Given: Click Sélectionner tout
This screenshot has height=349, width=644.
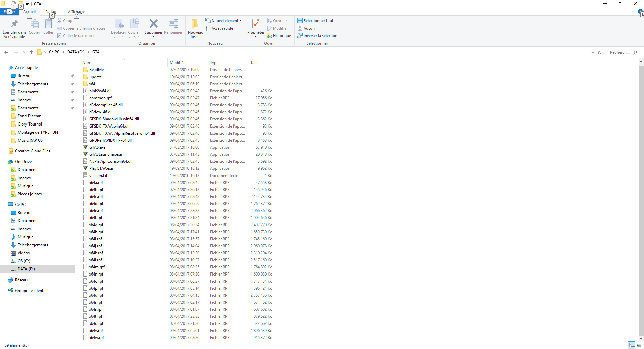Looking at the screenshot, I should [315, 21].
